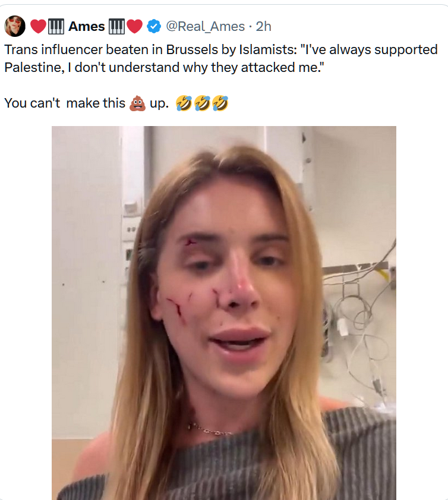Click the display name "Ames"
Screen dimensions: 448x500
pos(87,26)
